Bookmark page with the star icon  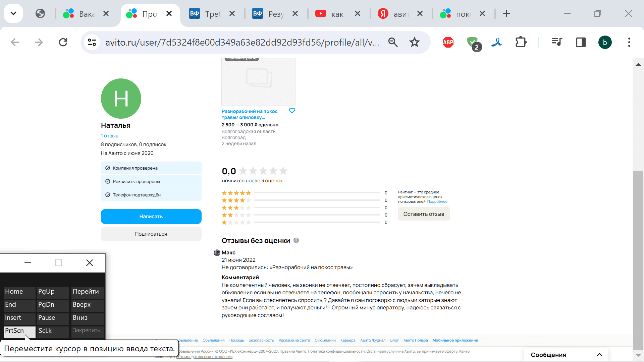(x=415, y=42)
